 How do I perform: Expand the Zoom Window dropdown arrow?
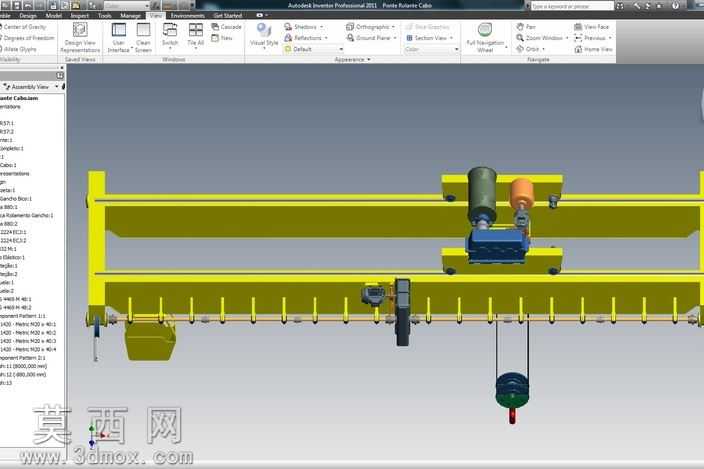tap(567, 38)
